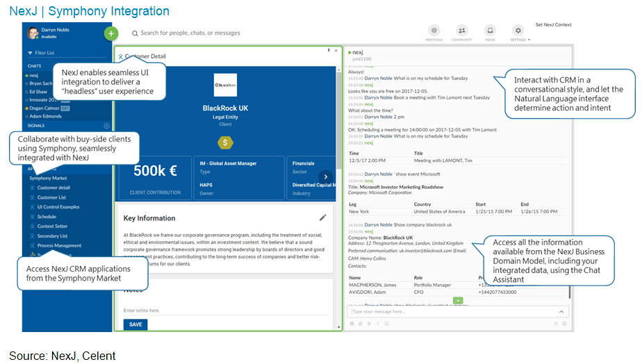
Task: Open the Customer List app in sidebar
Action: click(52, 197)
